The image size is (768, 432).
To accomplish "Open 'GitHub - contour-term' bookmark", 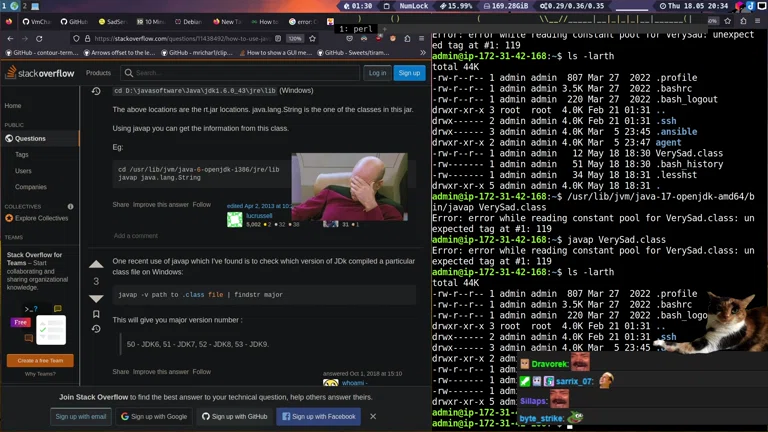I will click(x=42, y=52).
